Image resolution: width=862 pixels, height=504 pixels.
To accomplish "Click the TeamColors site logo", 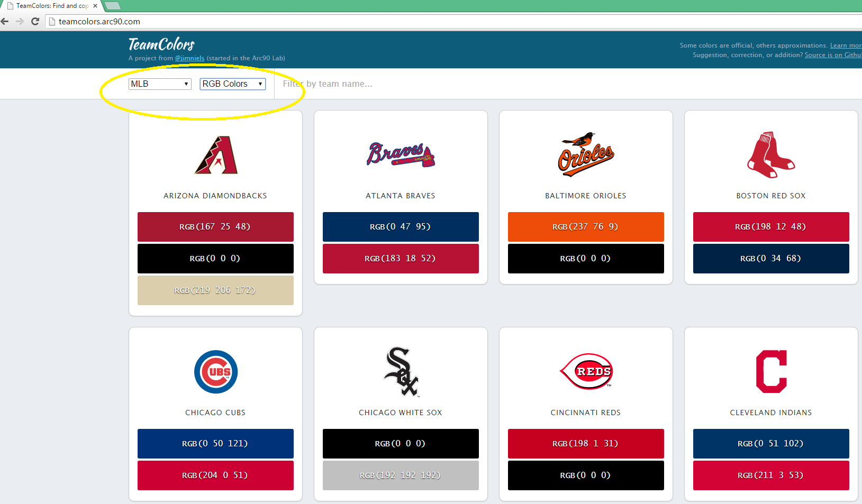I will pos(161,44).
